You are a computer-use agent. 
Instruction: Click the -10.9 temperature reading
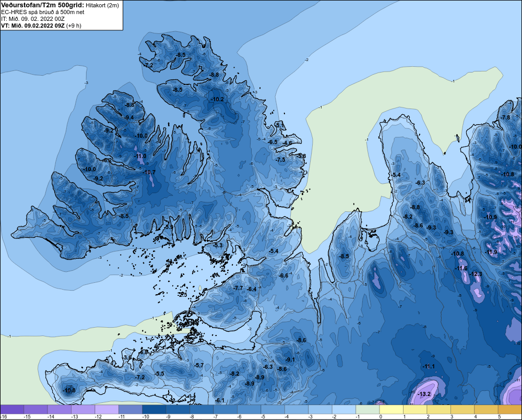(490, 217)
